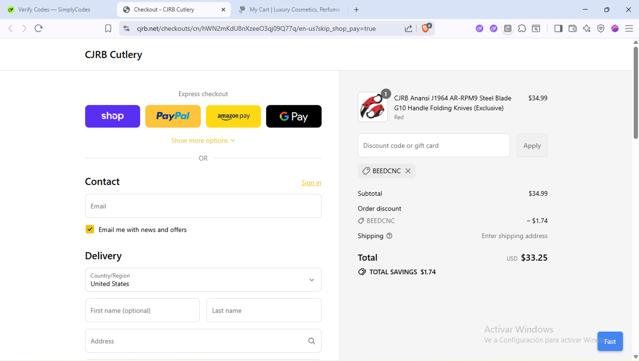Remove the BEEDCNC discount code
Screen dimensions: 639x361
pyautogui.click(x=408, y=171)
